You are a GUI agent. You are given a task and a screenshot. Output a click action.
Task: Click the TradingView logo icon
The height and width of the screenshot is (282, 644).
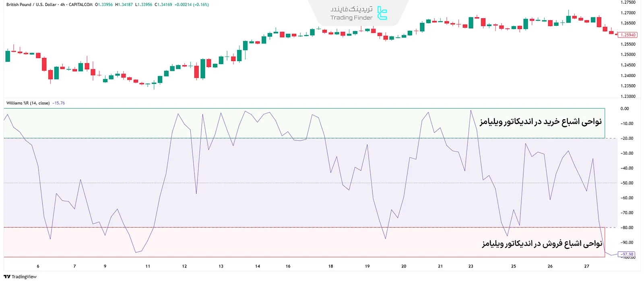(x=7, y=277)
